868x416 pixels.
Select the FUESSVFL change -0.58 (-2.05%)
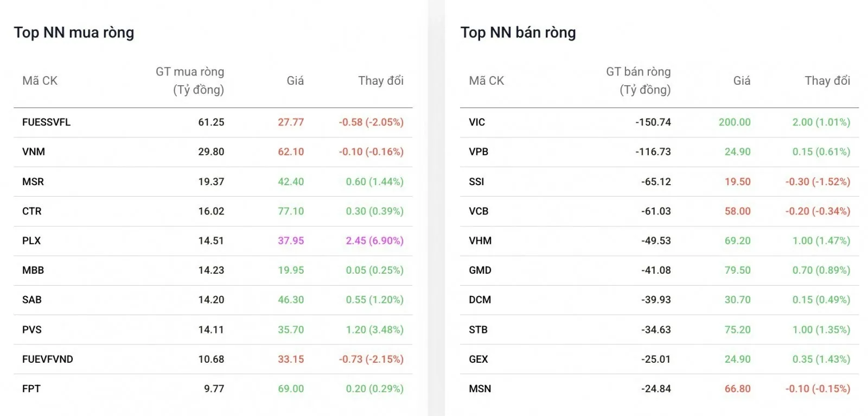coord(371,122)
